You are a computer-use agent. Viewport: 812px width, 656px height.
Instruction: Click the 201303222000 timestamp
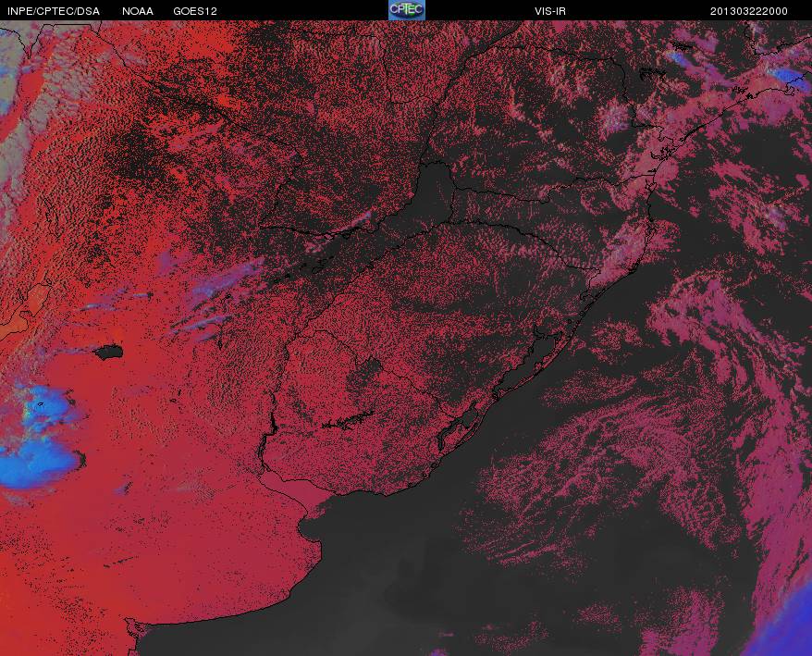(x=749, y=11)
